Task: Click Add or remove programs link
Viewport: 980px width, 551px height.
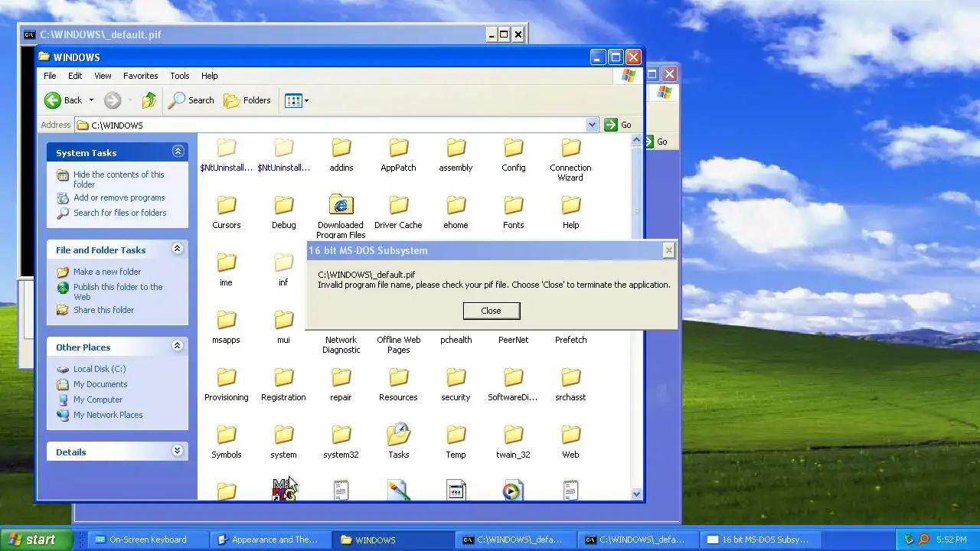Action: tap(119, 197)
